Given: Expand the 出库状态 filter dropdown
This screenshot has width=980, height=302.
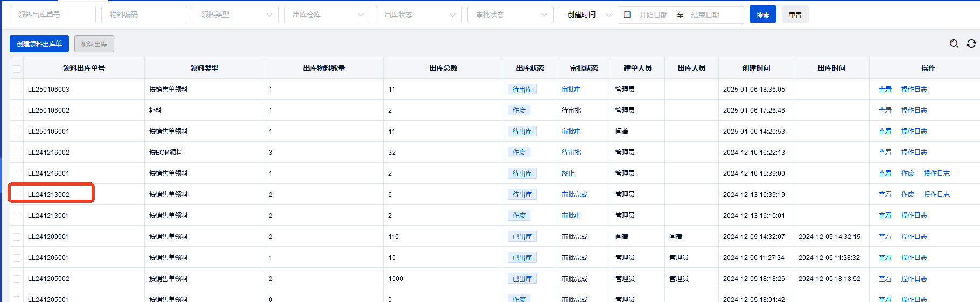Looking at the screenshot, I should pos(418,15).
